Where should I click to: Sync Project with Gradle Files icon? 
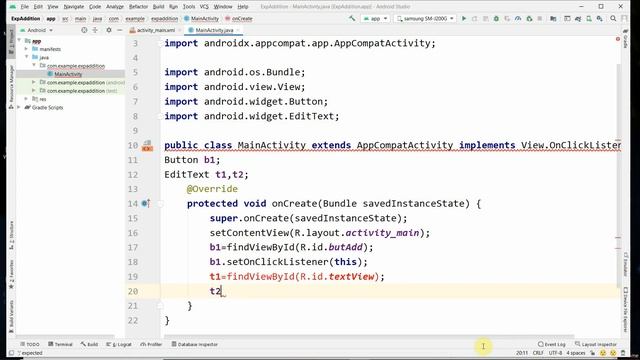578,18
